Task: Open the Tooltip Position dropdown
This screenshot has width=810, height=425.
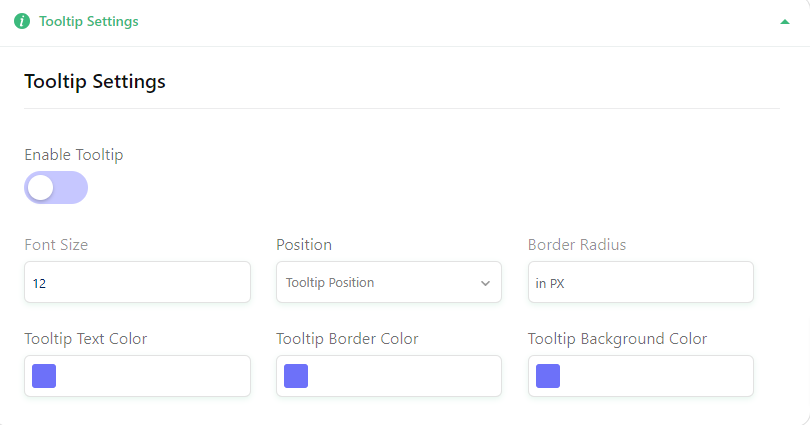Action: [x=388, y=282]
